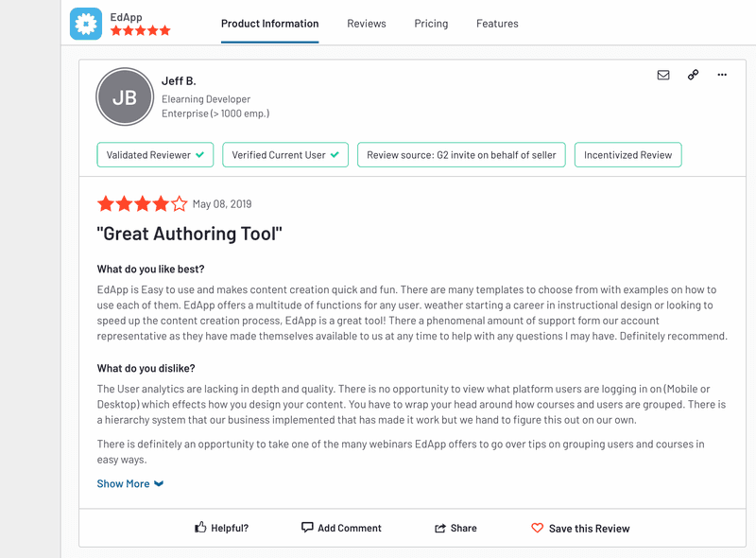Toggle the Validated Reviewer badge

(155, 154)
